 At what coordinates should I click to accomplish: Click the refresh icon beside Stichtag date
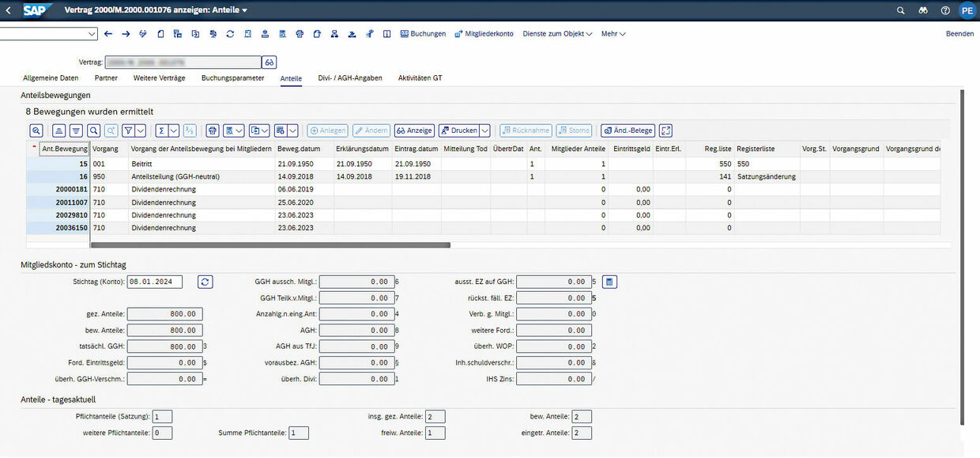click(x=205, y=282)
